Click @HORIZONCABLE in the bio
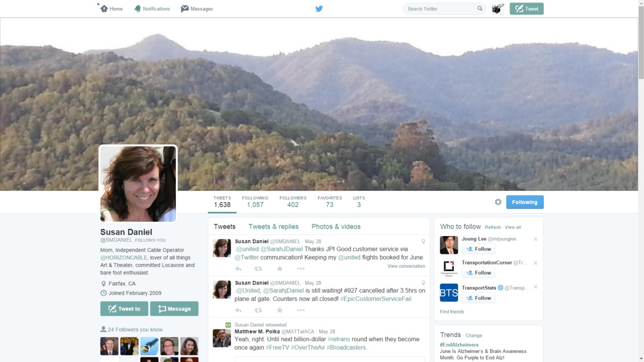The height and width of the screenshot is (362, 644). tap(124, 258)
